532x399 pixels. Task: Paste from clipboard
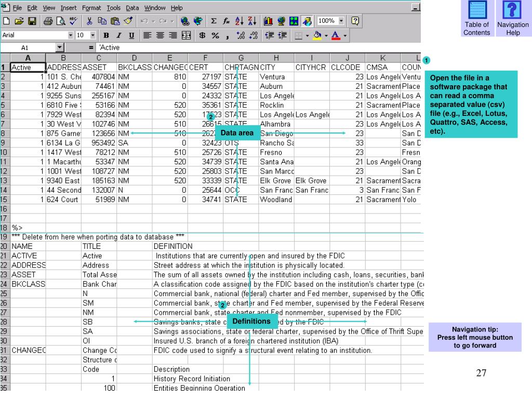115,21
